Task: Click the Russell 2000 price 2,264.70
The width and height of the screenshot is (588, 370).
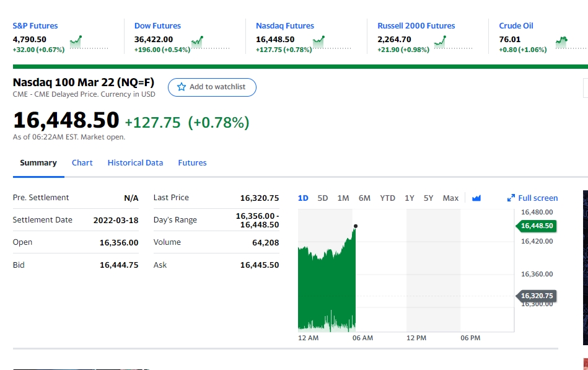Action: tap(394, 40)
